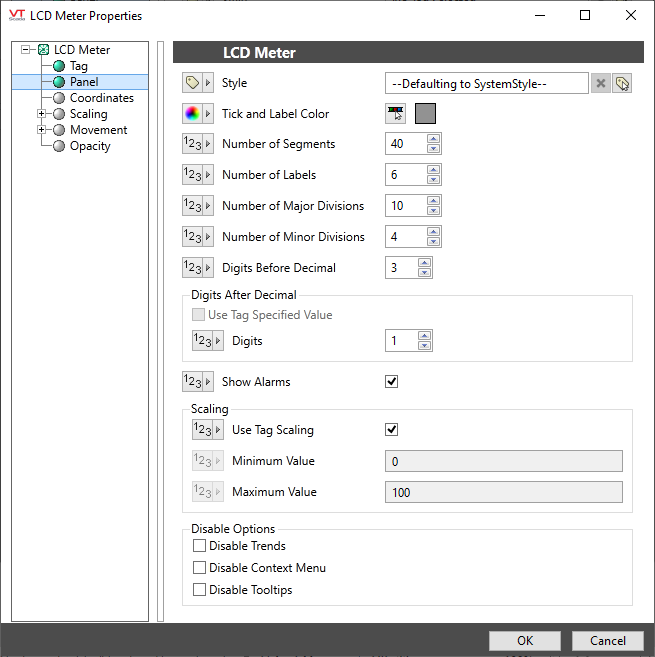Open the style tag browser icon
Screen dimensions: 655x657
622,83
